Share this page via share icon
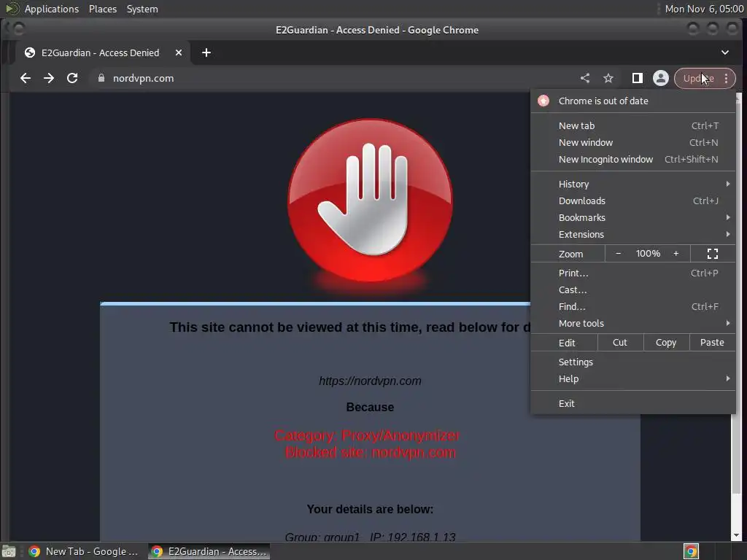Image resolution: width=747 pixels, height=560 pixels. pyautogui.click(x=585, y=78)
